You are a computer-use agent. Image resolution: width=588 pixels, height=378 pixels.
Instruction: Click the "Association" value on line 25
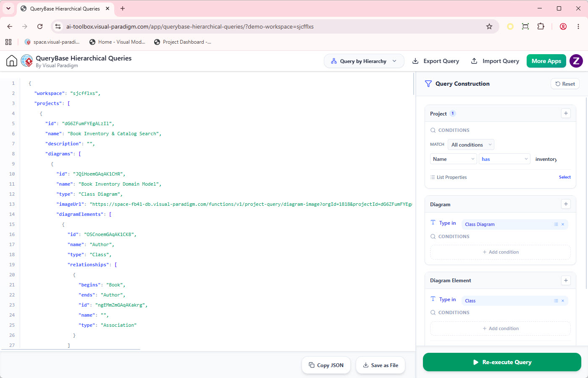118,325
